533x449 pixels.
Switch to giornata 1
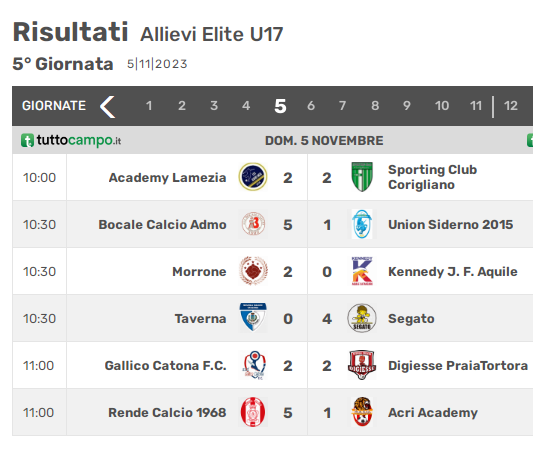149,106
